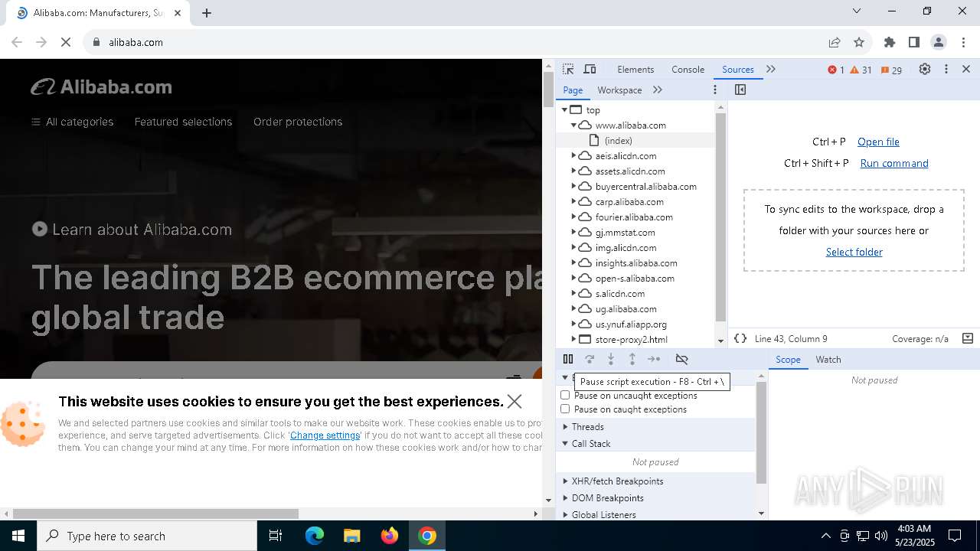Activate the inspect element picker icon
The image size is (980, 551).
tap(568, 69)
